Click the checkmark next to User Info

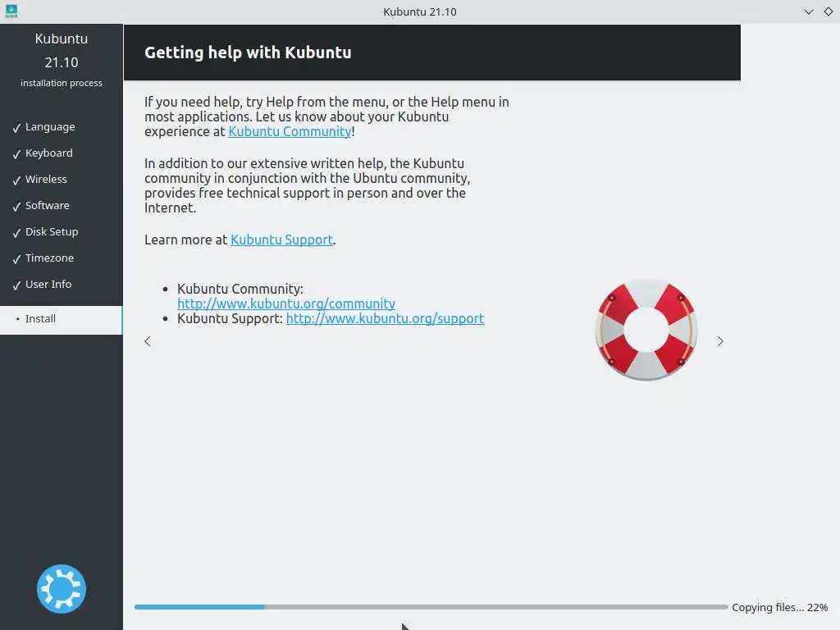point(16,285)
